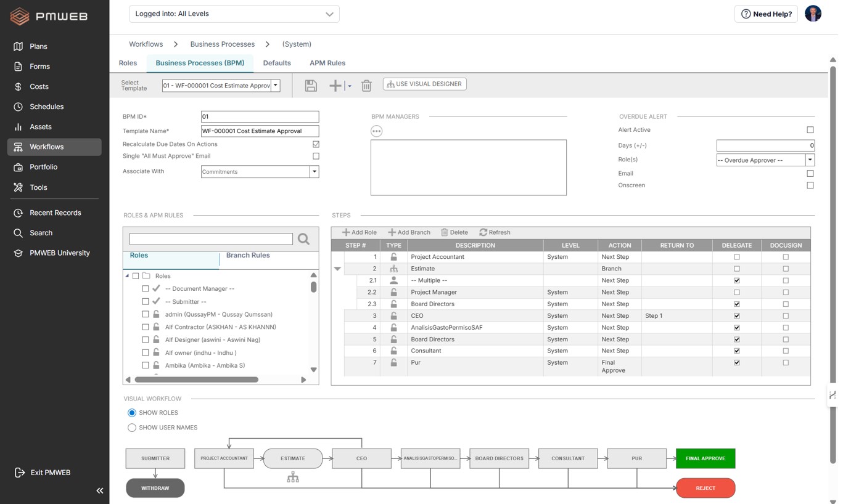This screenshot has width=843, height=504.
Task: Open the Overdue Approver roles dropdown
Action: (x=810, y=160)
